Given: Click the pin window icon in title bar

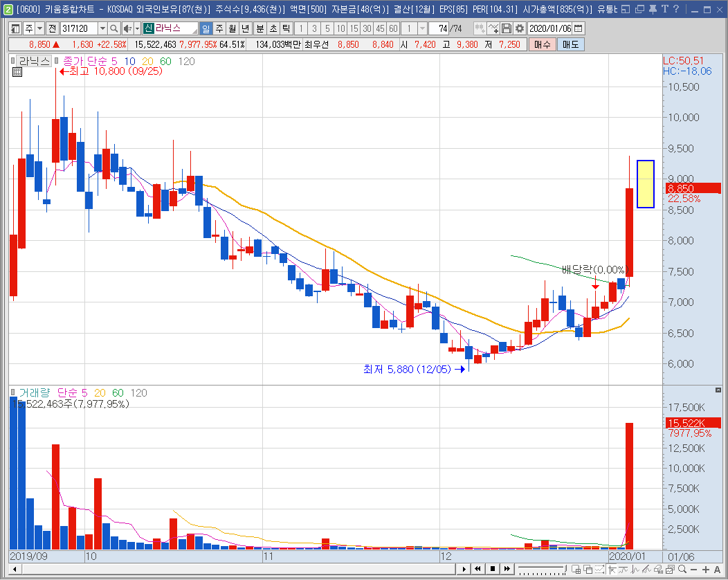Looking at the screenshot, I should point(653,9).
